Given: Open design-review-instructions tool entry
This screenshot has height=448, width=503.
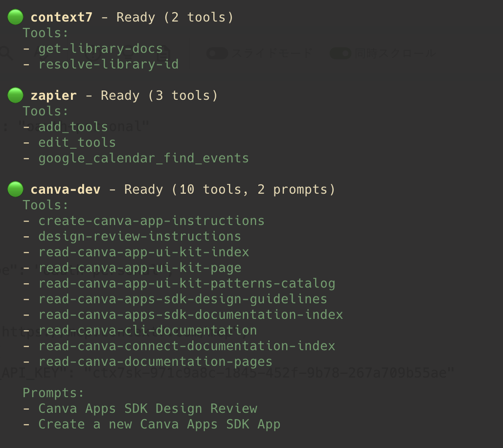Looking at the screenshot, I should point(139,237).
